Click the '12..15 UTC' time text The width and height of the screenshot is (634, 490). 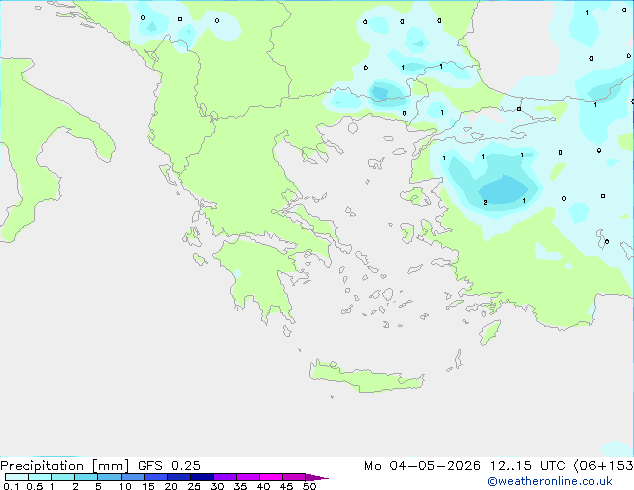pos(527,466)
